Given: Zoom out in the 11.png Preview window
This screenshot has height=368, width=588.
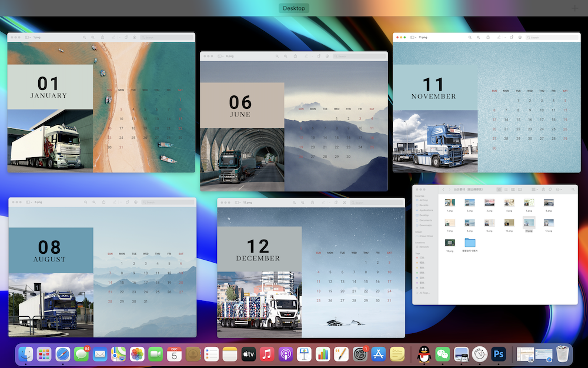Looking at the screenshot, I should click(470, 37).
